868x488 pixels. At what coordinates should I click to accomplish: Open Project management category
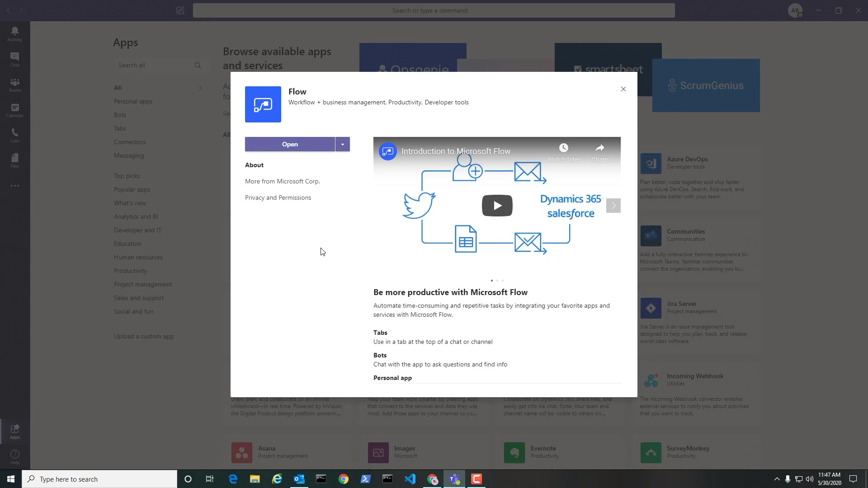pyautogui.click(x=143, y=284)
